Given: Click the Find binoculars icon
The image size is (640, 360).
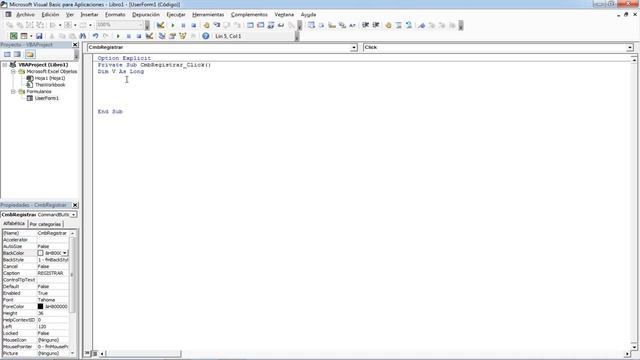Looking at the screenshot, I should pyautogui.click(x=82, y=36).
